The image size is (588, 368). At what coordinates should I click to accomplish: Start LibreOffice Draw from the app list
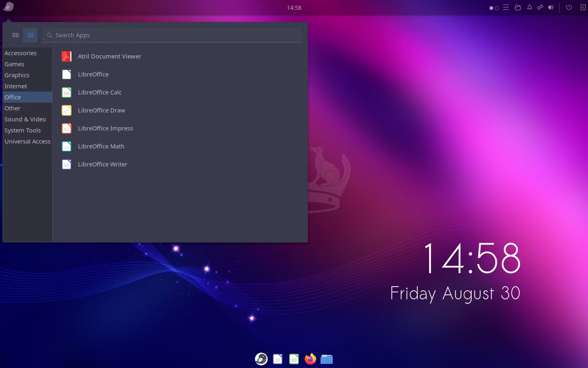pyautogui.click(x=101, y=110)
